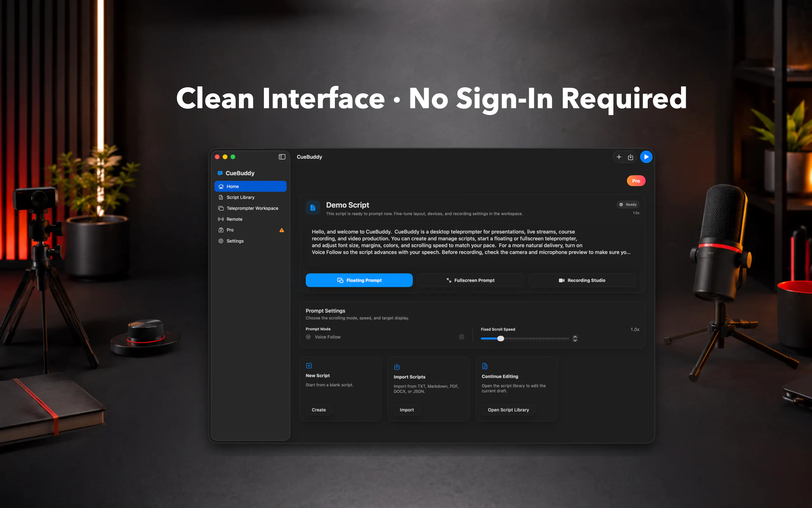
Task: Select Remote in the sidebar
Action: (250, 219)
